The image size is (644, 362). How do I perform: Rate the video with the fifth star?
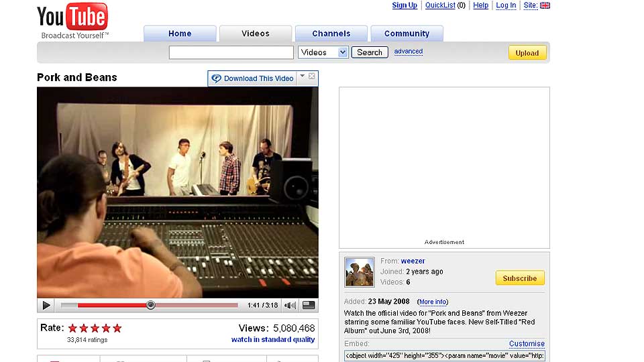[117, 328]
